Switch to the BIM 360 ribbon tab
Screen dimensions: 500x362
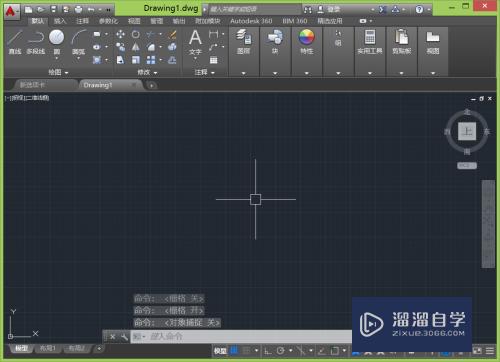tap(295, 21)
